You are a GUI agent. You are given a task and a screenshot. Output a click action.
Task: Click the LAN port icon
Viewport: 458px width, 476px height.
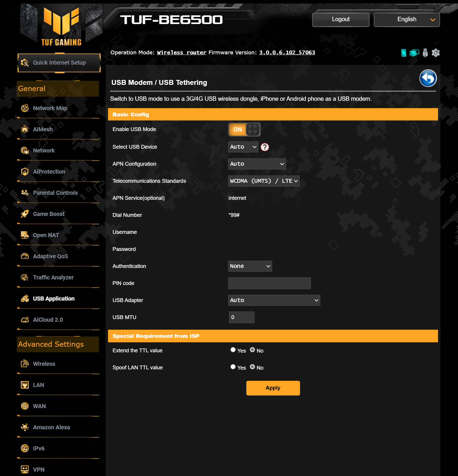tap(25, 385)
